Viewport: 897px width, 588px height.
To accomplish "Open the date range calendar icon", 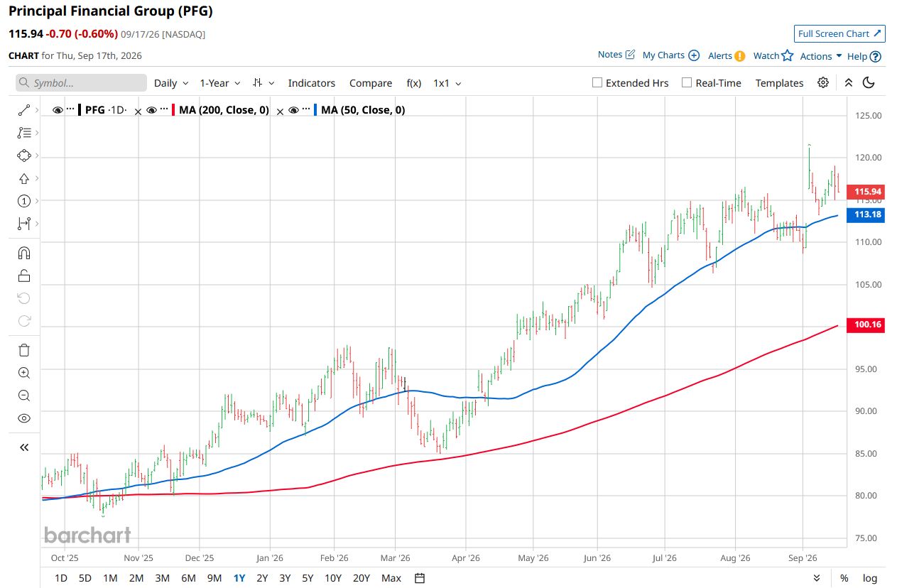I will coord(420,578).
